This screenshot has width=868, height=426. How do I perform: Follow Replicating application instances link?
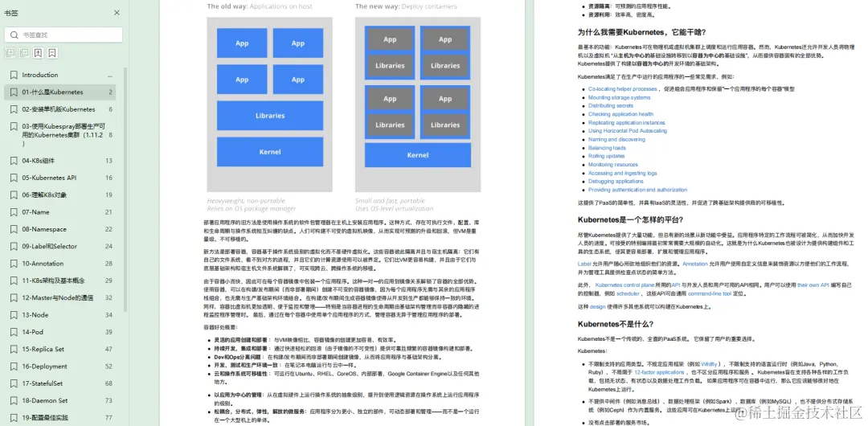tap(627, 122)
